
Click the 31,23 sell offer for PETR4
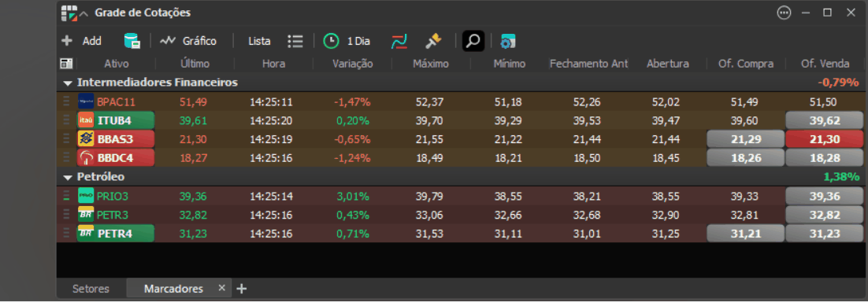pos(824,234)
